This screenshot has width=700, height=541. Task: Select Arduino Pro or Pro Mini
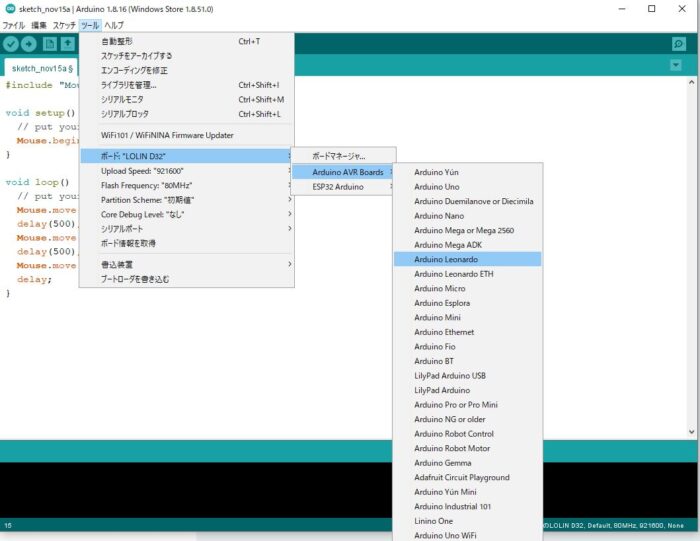[x=467, y=405]
